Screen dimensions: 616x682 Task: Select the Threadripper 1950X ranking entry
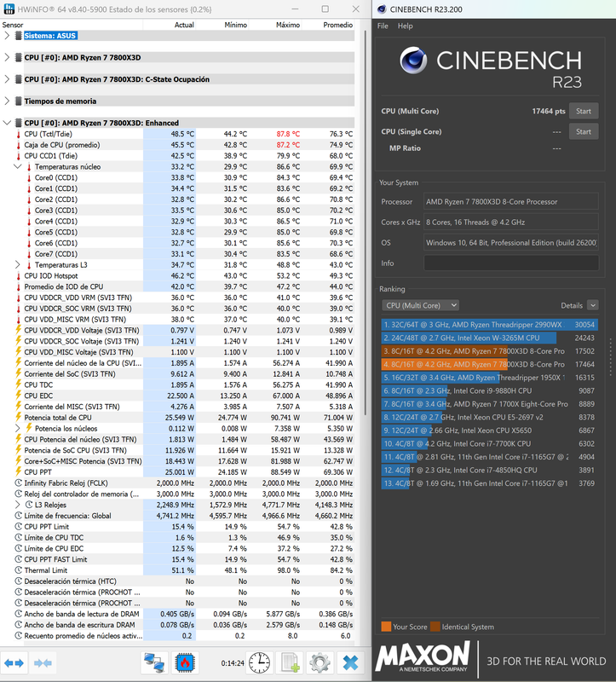(489, 378)
